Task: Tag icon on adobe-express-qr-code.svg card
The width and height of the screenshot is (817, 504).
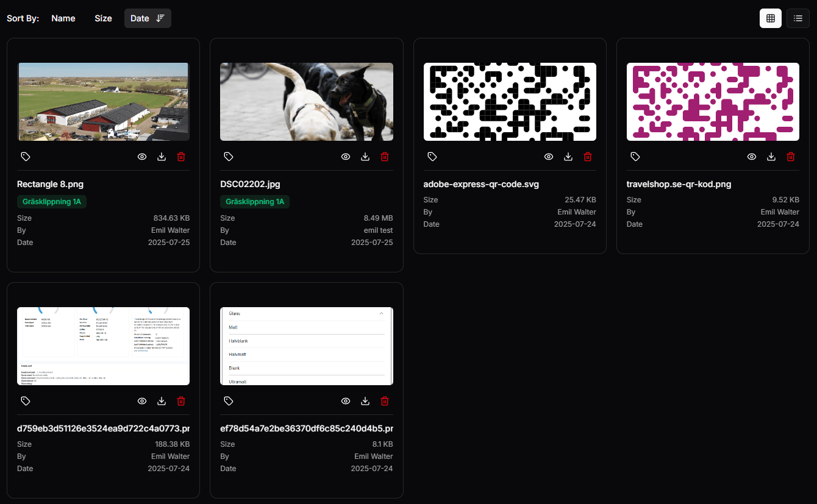Action: click(x=432, y=157)
